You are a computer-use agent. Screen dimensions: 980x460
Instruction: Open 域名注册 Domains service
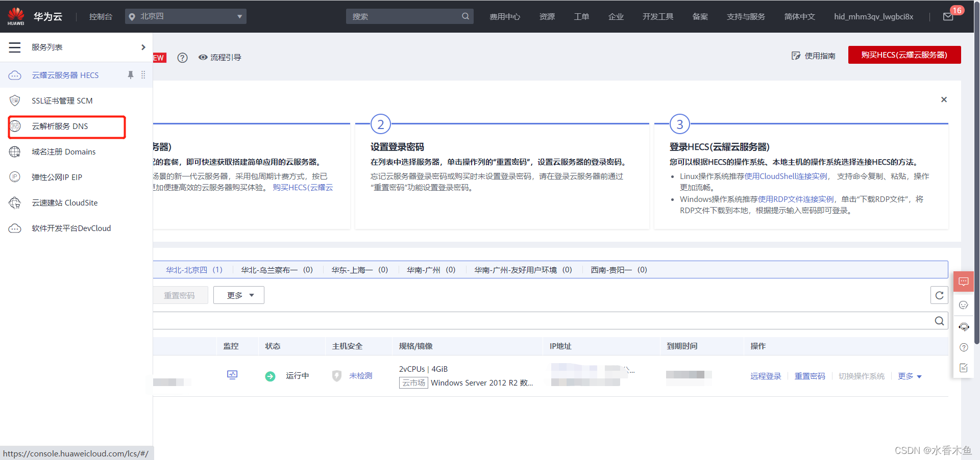pos(63,151)
